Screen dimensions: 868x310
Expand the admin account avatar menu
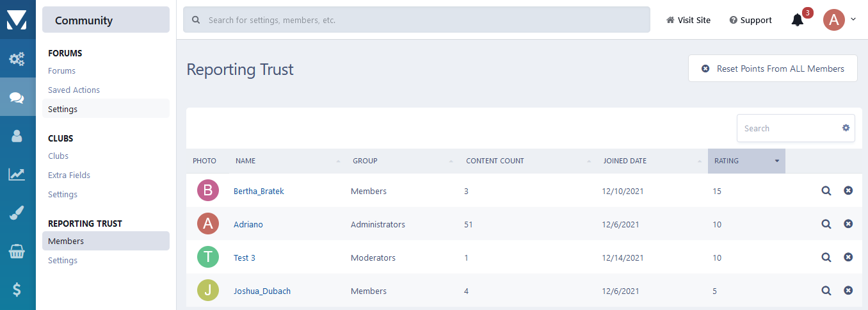[x=839, y=20]
